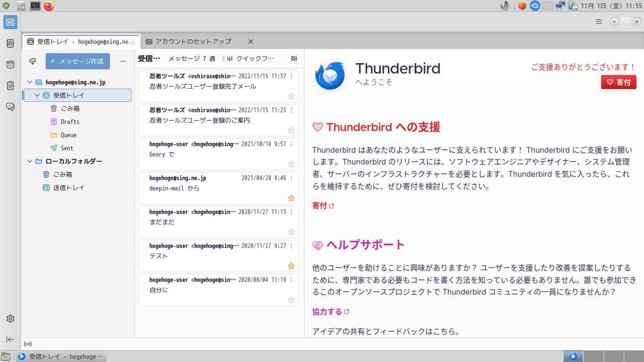644x362 pixels.
Task: Select the Drafts folder
Action: pos(78,122)
